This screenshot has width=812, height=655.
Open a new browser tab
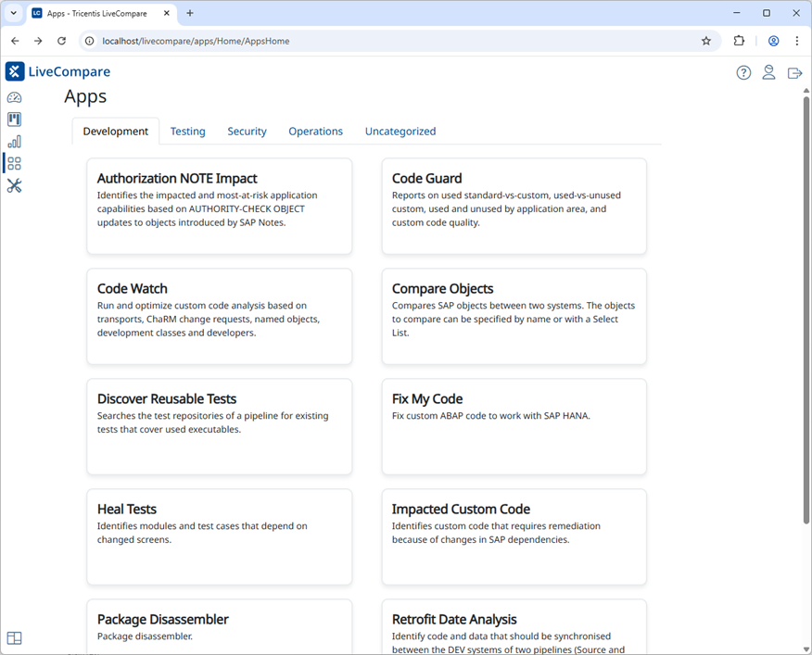point(190,14)
